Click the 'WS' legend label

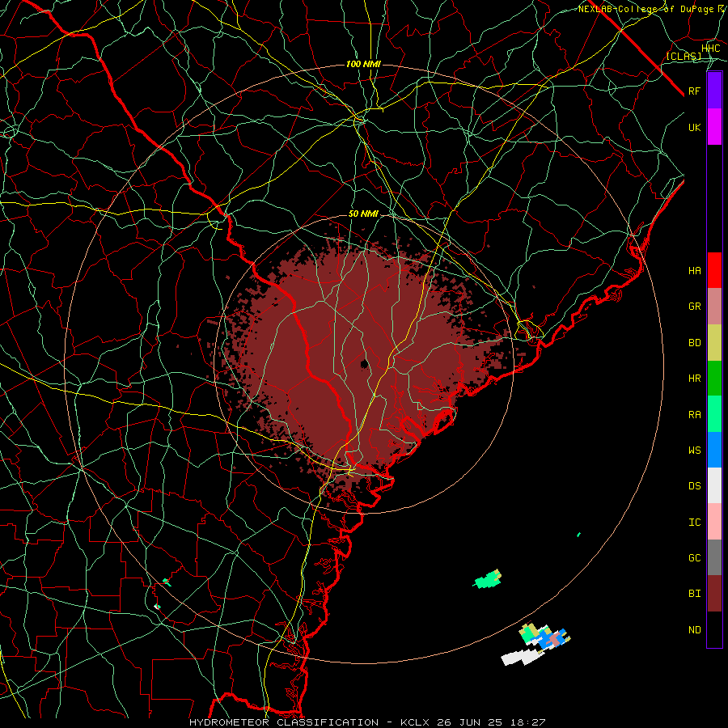694,451
